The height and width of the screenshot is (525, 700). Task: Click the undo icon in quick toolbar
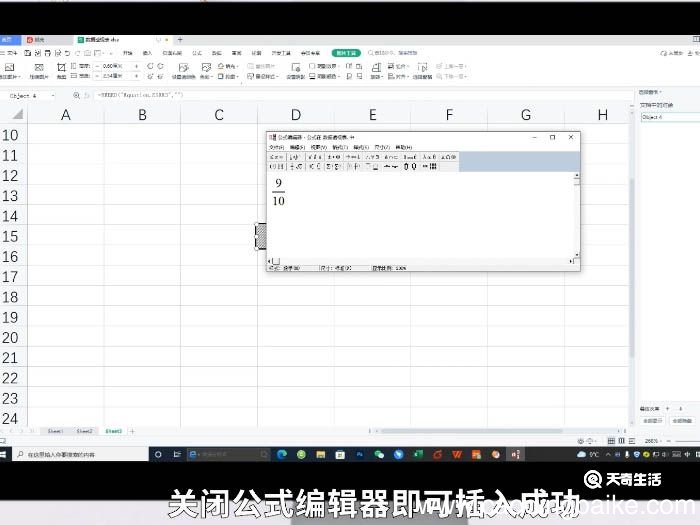(x=67, y=53)
